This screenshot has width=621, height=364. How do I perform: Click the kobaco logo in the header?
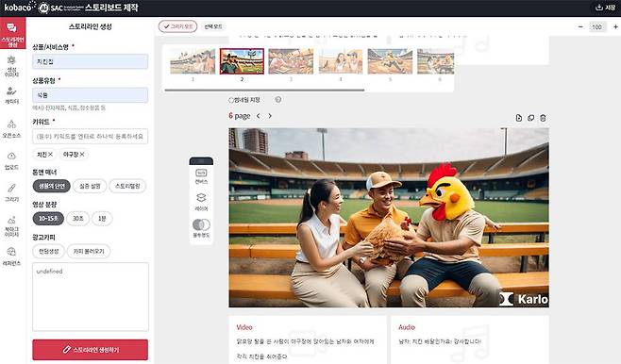(19, 7)
